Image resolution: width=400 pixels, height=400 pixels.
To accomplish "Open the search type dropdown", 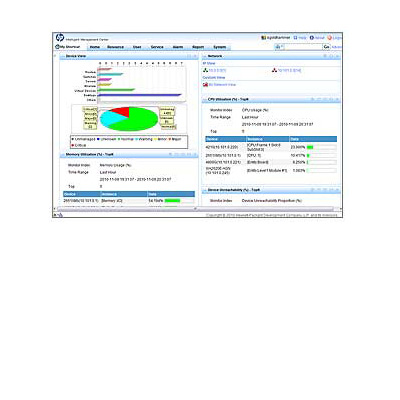I will click(x=279, y=47).
